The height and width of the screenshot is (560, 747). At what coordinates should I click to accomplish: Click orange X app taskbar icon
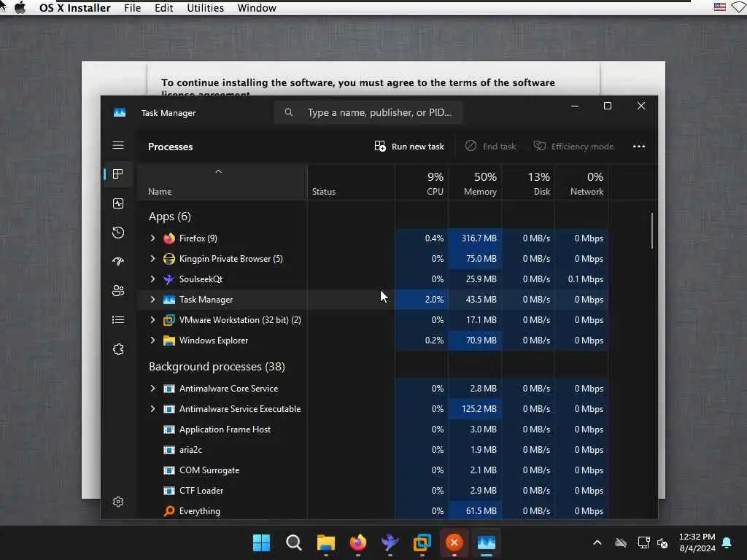(454, 542)
